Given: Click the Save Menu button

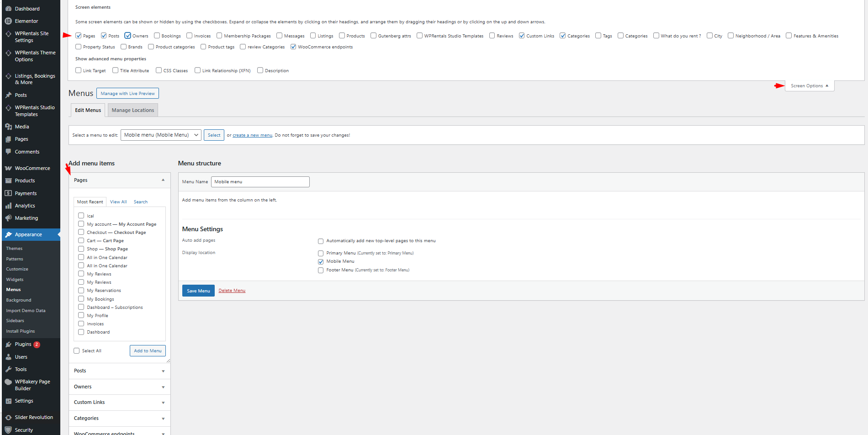Looking at the screenshot, I should coord(198,291).
